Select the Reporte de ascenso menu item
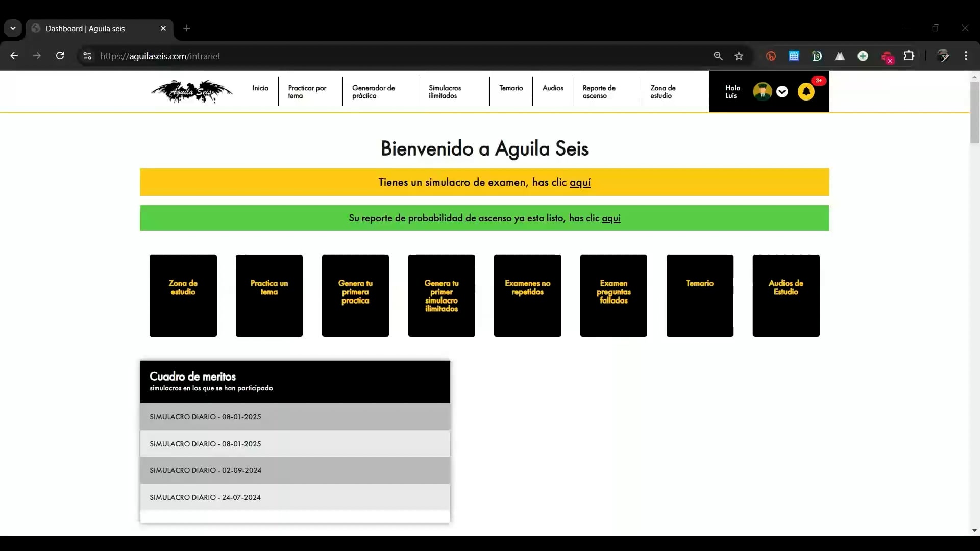This screenshot has height=551, width=980. (x=599, y=92)
